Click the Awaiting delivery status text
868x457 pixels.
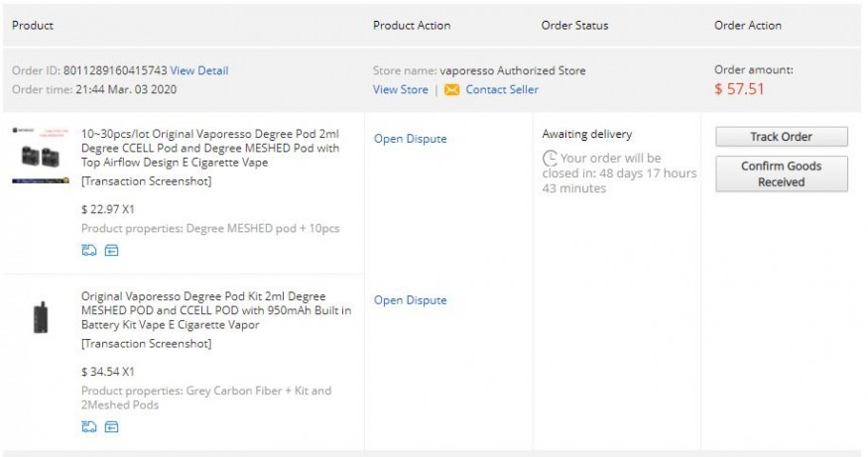click(x=587, y=135)
